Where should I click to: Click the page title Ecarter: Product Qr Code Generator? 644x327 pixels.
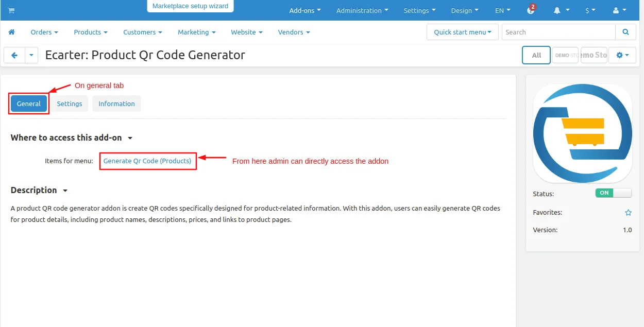click(145, 55)
